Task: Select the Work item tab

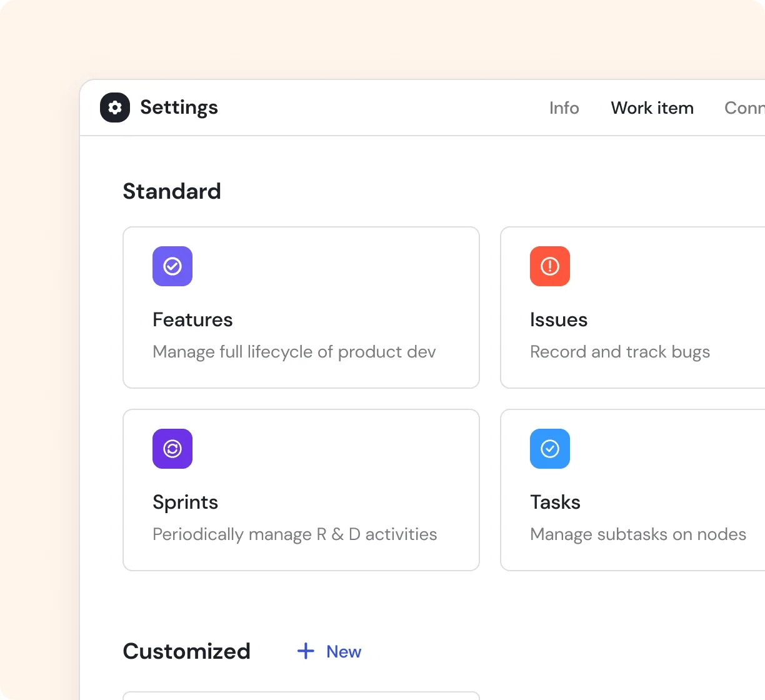Action: pos(652,108)
